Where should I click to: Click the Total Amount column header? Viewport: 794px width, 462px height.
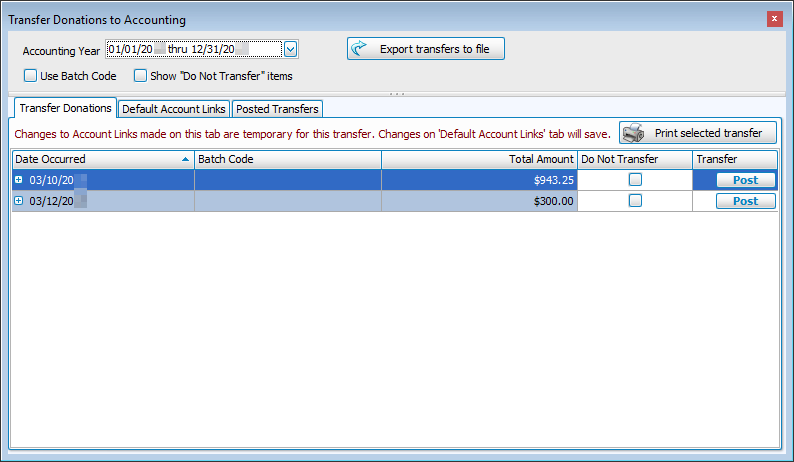(480, 159)
